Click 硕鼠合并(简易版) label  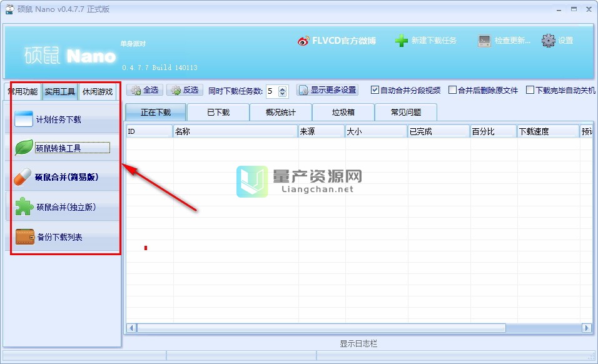point(67,177)
